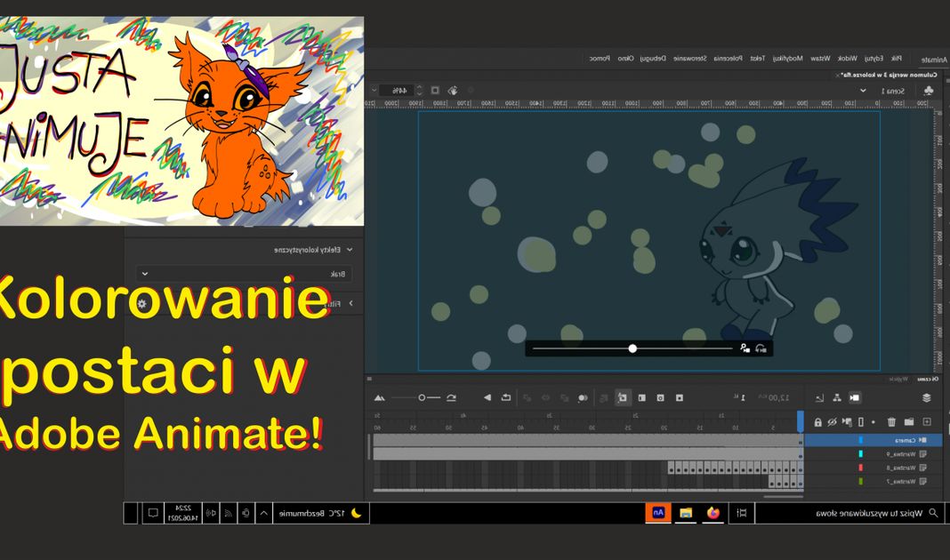Open the Wstaw menu
This screenshot has height=560, width=950.
click(x=820, y=58)
